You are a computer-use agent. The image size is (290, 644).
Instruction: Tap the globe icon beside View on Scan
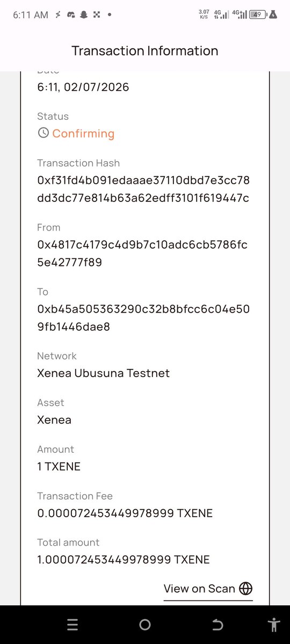point(245,589)
